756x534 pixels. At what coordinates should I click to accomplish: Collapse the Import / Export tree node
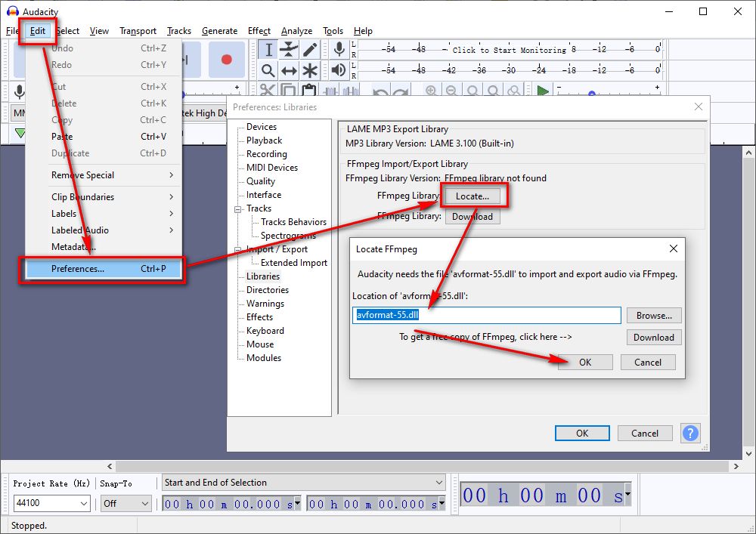tap(237, 249)
